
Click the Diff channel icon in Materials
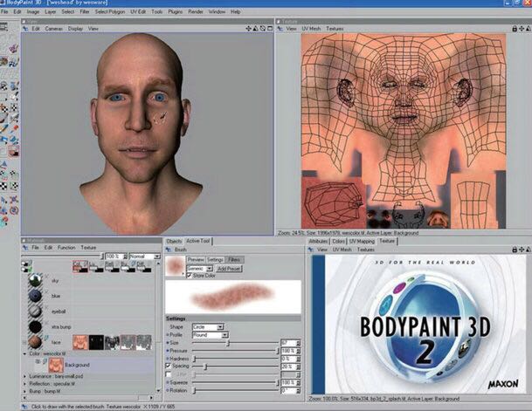pyautogui.click(x=144, y=266)
